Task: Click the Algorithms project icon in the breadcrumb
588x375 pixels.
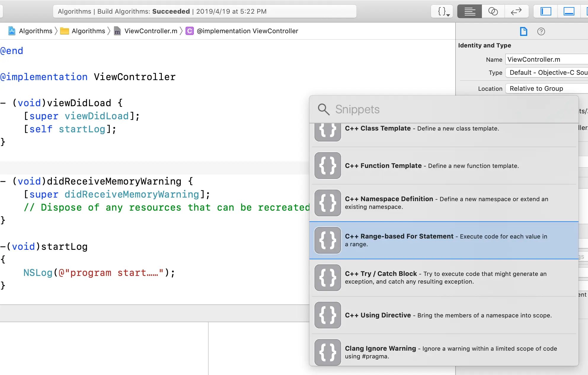Action: click(12, 31)
